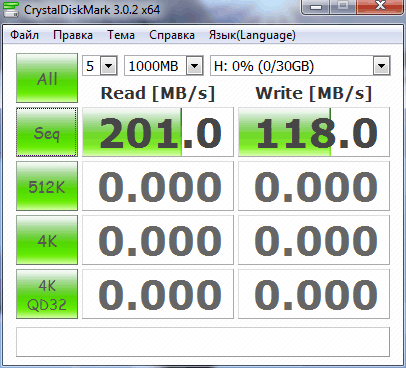Start the 4K test
This screenshot has height=368, width=406.
(x=47, y=240)
